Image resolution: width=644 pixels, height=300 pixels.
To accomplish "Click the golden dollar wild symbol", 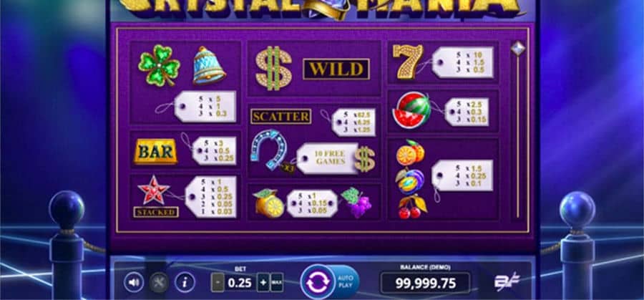I will 273,68.
